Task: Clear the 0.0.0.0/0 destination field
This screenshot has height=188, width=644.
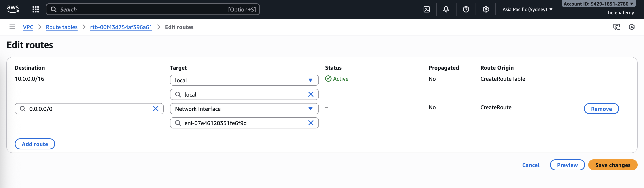Action: click(156, 109)
